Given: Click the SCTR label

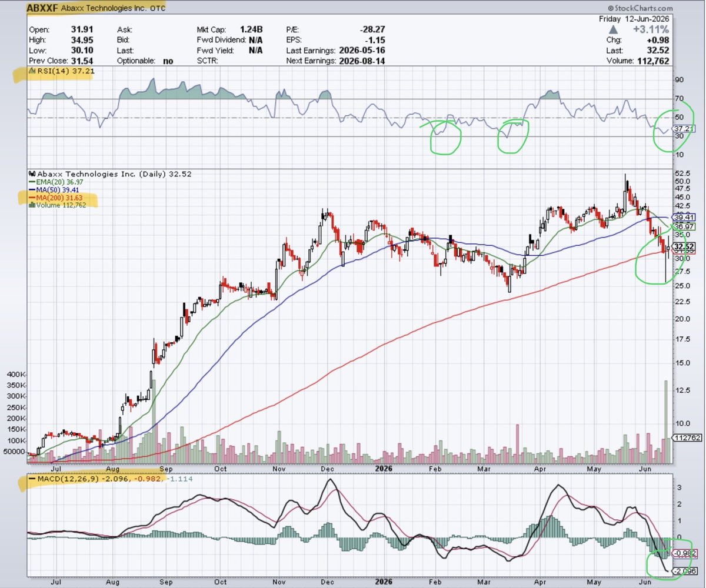Looking at the screenshot, I should pos(208,61).
